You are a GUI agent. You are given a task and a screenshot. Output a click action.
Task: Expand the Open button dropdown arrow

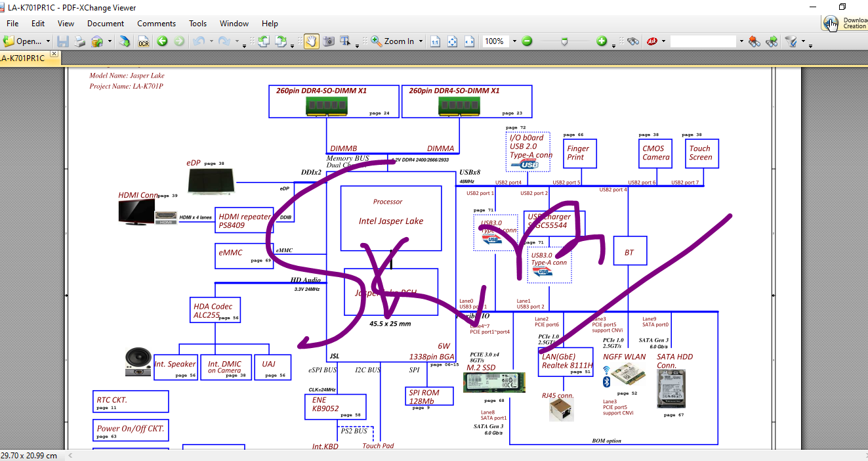[x=49, y=41]
